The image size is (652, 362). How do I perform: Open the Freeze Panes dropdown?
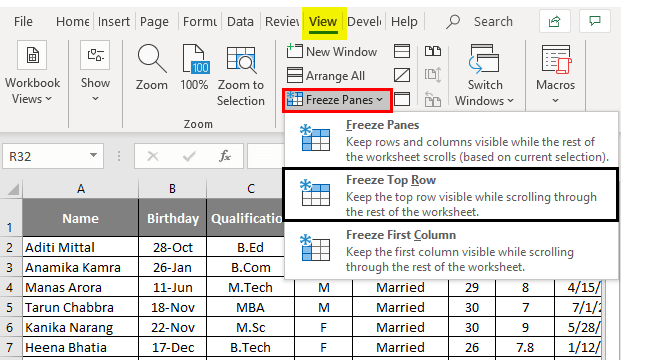(337, 100)
